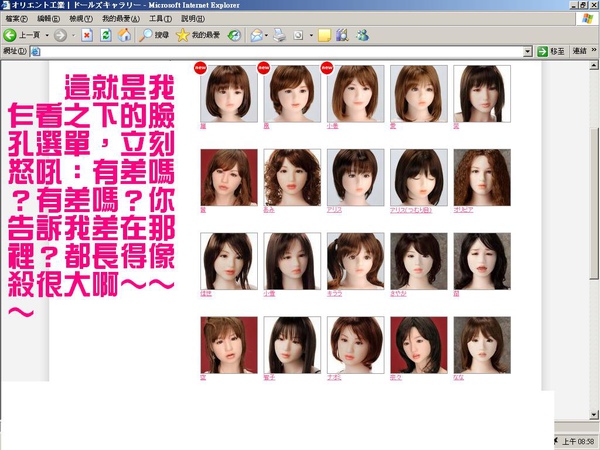Expand the Mail icon dropdown arrow

[x=266, y=36]
